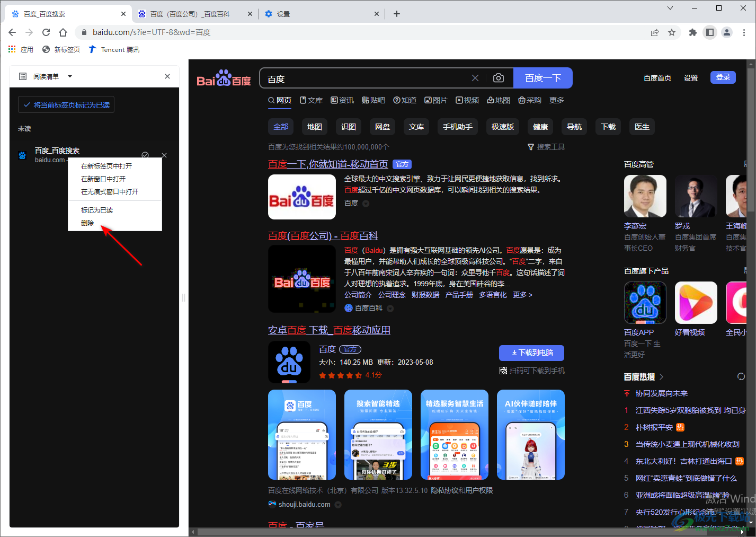The image size is (756, 537).
Task: Open a new tab with the plus button
Action: 397,14
